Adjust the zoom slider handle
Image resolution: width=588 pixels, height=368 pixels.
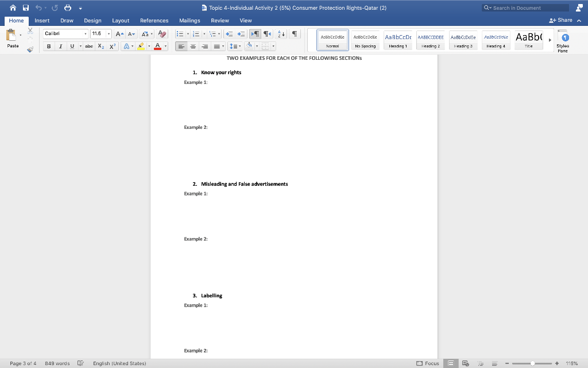532,363
